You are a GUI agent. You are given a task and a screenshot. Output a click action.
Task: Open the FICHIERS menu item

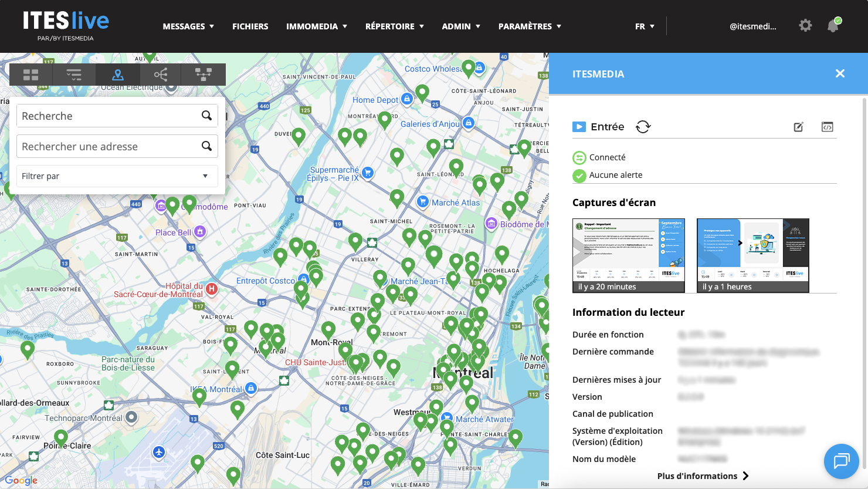point(250,26)
